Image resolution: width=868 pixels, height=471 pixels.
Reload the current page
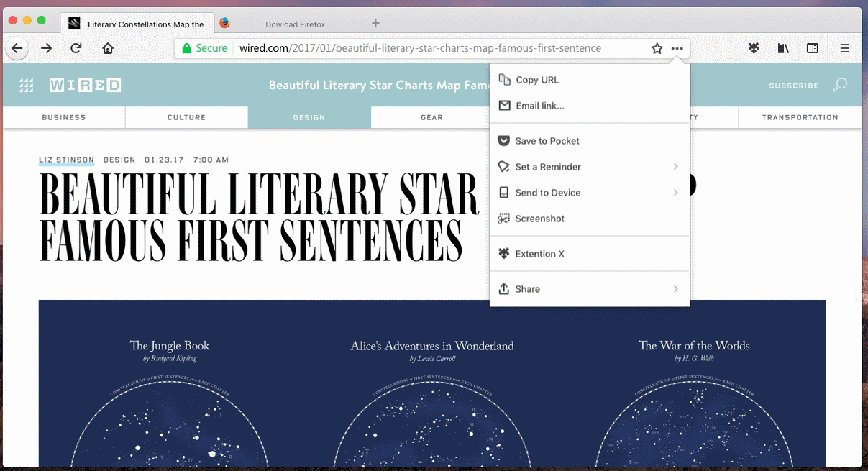tap(76, 47)
